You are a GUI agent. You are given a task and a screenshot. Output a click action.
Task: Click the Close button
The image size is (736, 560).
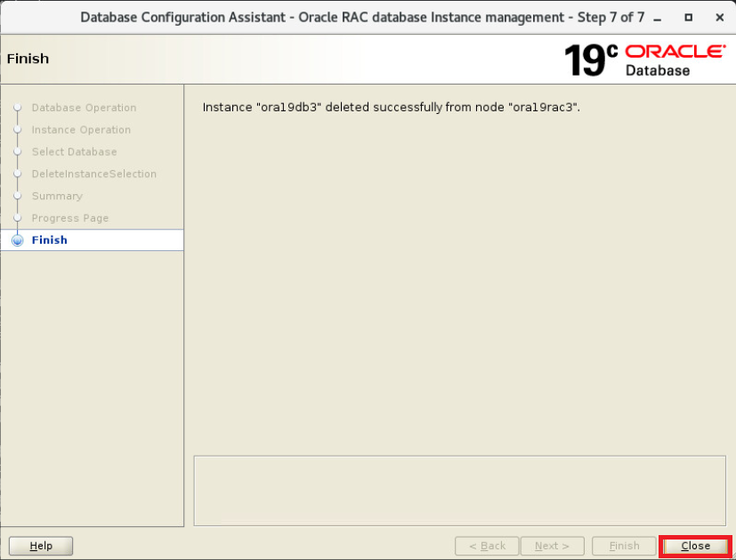pos(695,546)
